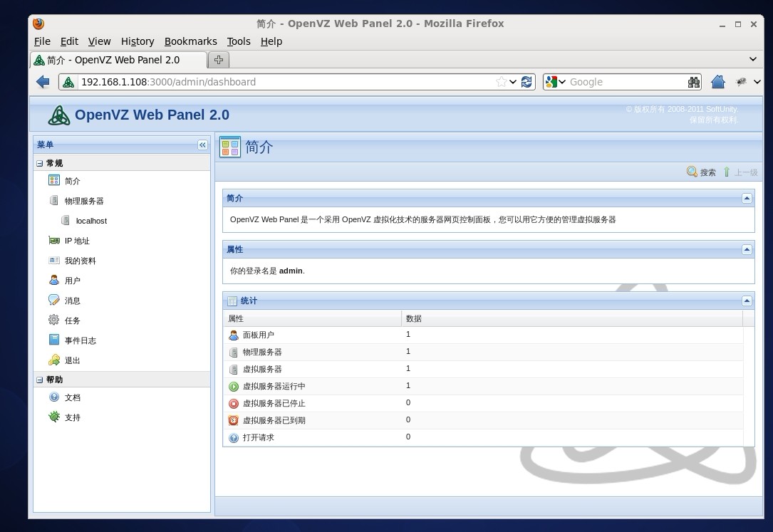
Task: Click the 支持 support bug icon
Action: (x=54, y=417)
